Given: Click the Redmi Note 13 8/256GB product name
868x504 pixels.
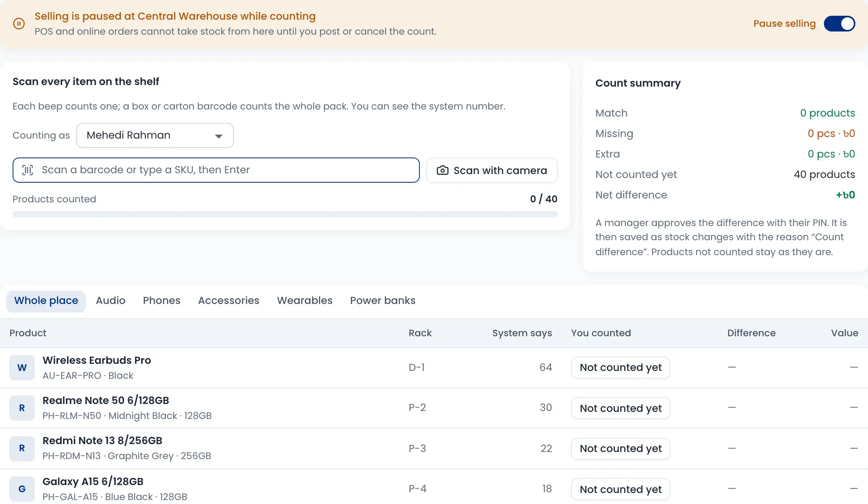Looking at the screenshot, I should 102,441.
